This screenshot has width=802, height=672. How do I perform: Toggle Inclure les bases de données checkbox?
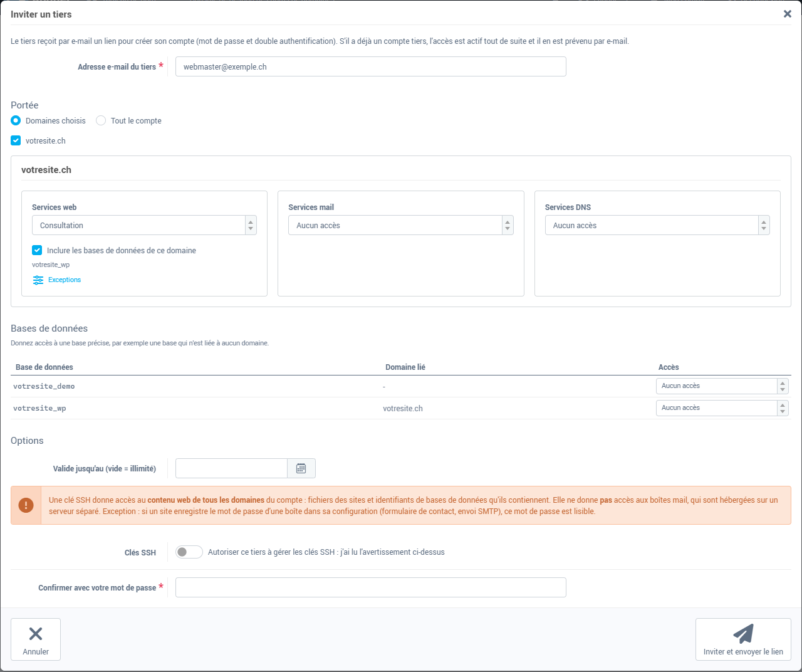(37, 250)
